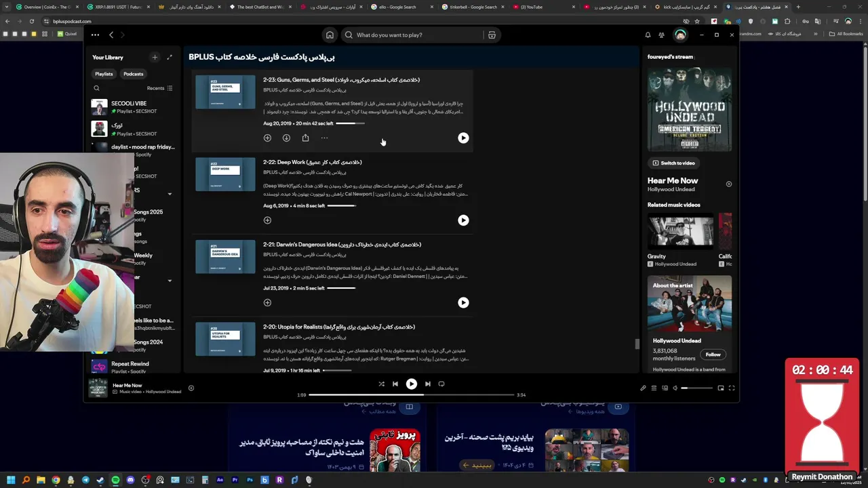Screen dimensions: 868x488
Task: Open Connect to a device icon
Action: (665, 388)
